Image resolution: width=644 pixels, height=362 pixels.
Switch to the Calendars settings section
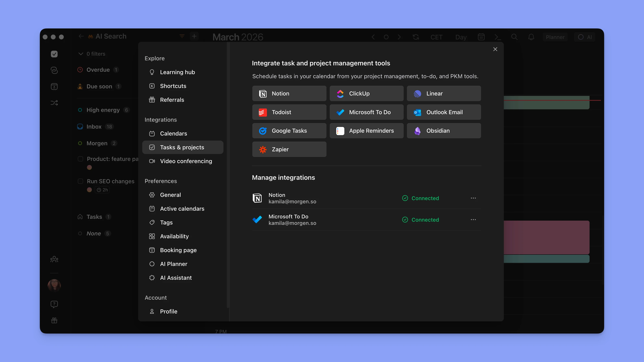click(x=173, y=133)
